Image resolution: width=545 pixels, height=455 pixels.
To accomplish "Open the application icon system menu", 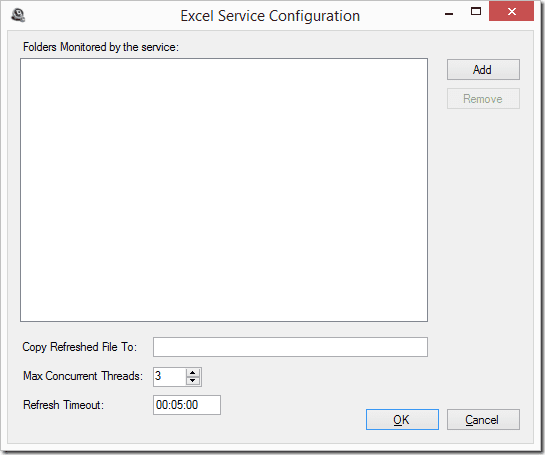I will click(x=18, y=15).
